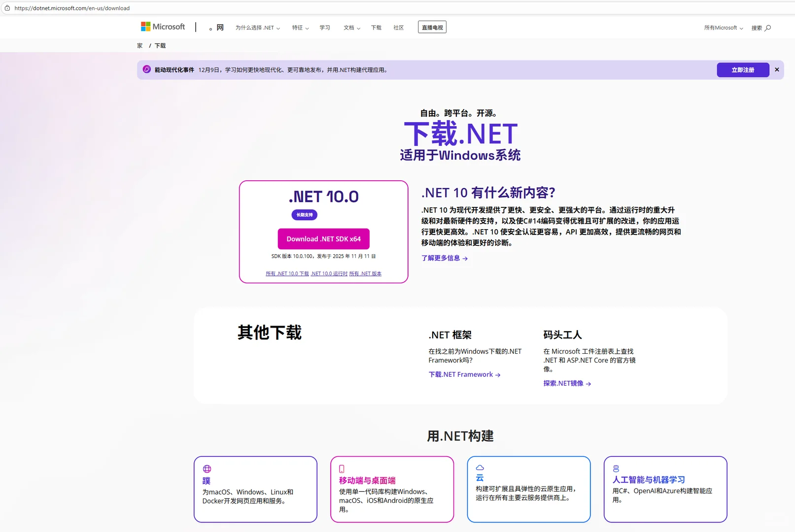
Task: Follow the 探索.NET镜像 link
Action: (563, 383)
